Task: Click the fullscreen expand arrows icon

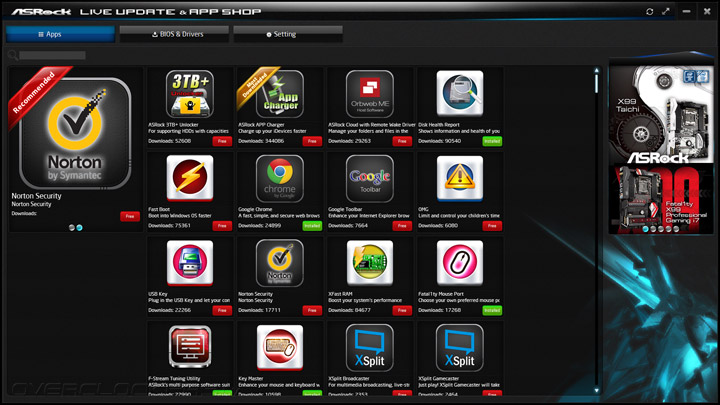Action: [666, 11]
